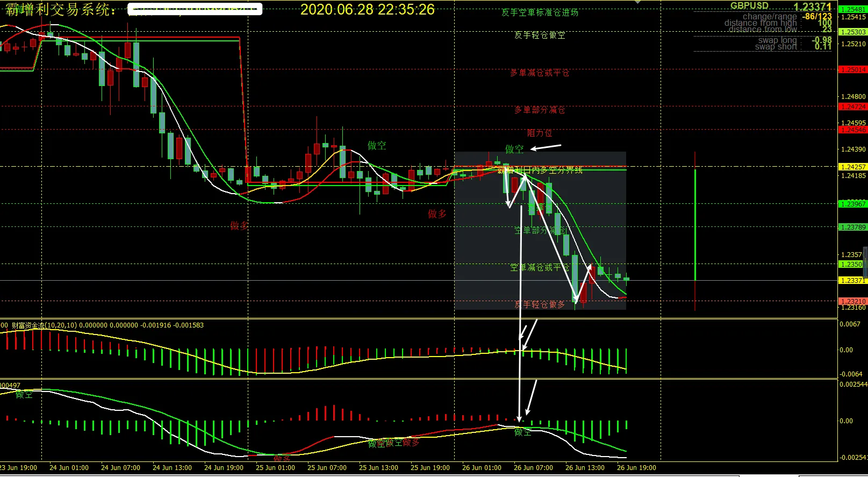Image resolution: width=868 pixels, height=477 pixels.
Task: Select the 财富资金流(10,20,10) indicator label
Action: tap(45, 325)
